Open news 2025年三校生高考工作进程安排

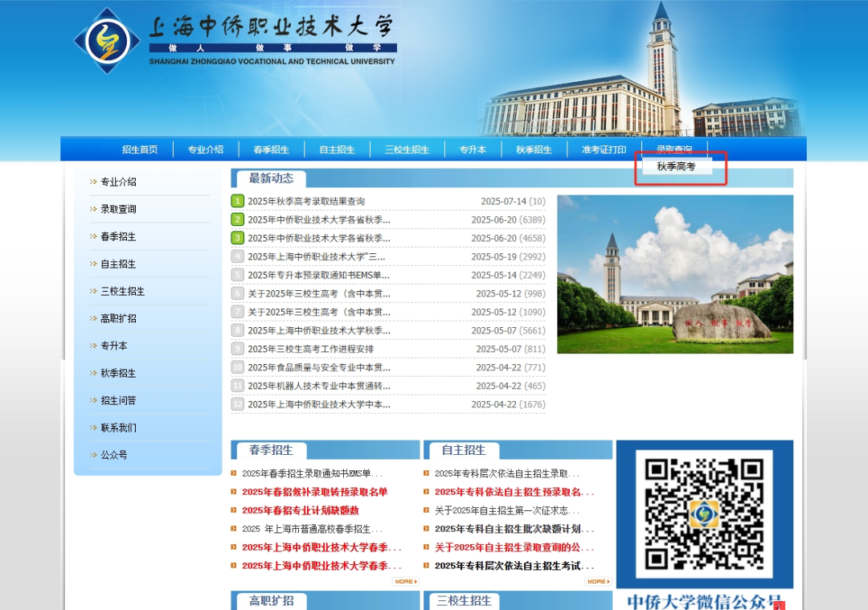(310, 349)
